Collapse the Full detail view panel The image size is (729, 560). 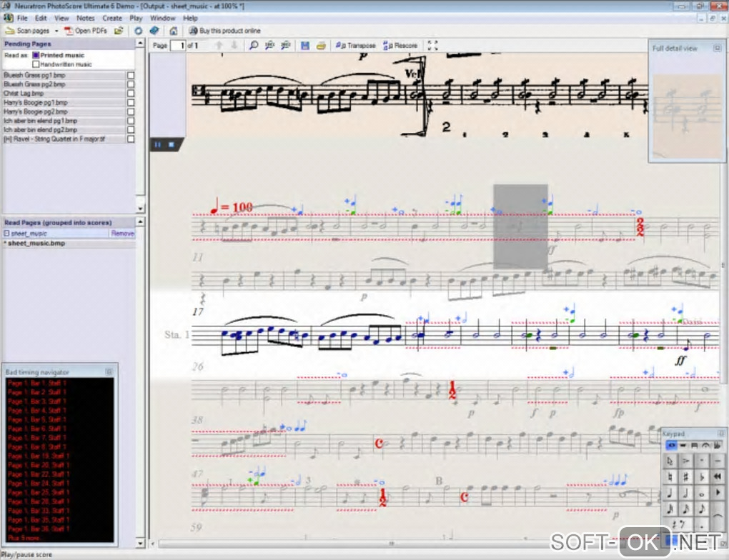715,48
